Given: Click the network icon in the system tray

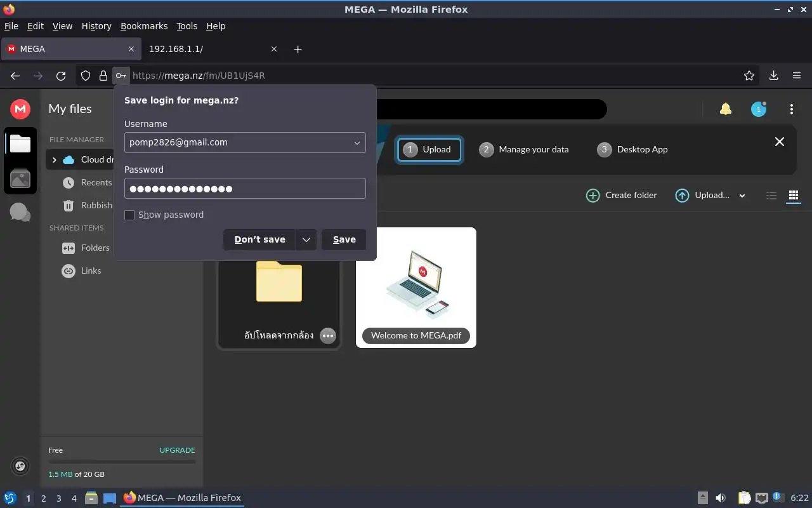Looking at the screenshot, I should point(762,498).
